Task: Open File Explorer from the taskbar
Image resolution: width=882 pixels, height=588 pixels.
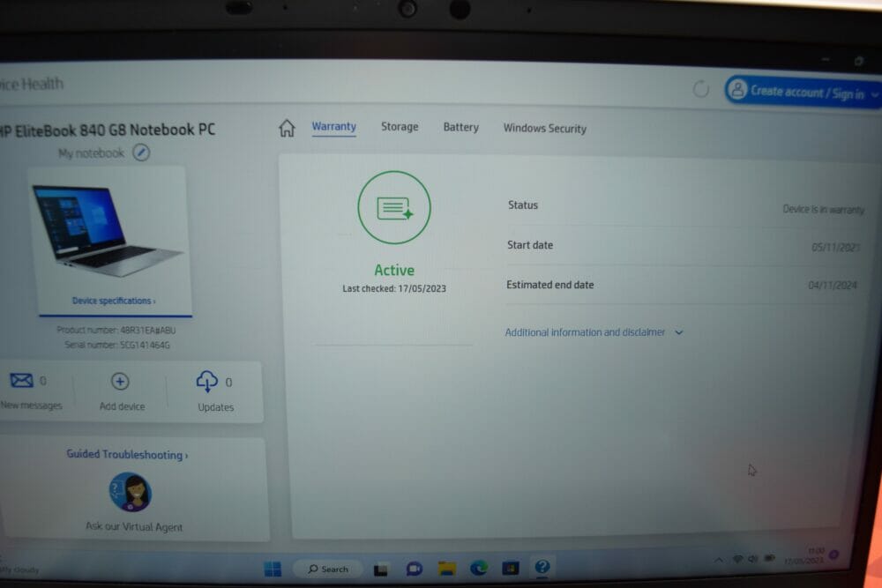Action: (447, 569)
